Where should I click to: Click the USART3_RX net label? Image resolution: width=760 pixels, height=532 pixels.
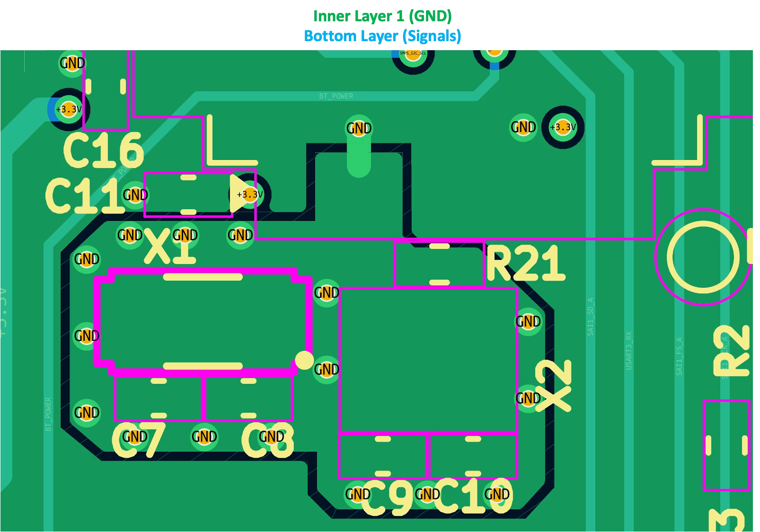tap(628, 351)
